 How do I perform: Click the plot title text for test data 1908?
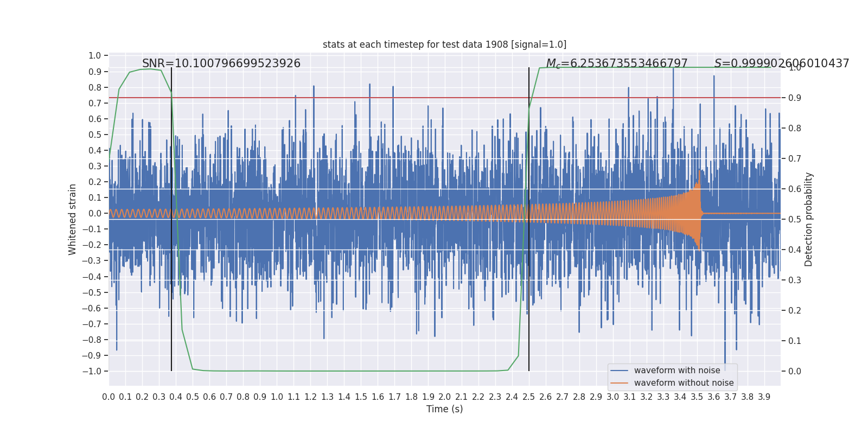tap(444, 44)
